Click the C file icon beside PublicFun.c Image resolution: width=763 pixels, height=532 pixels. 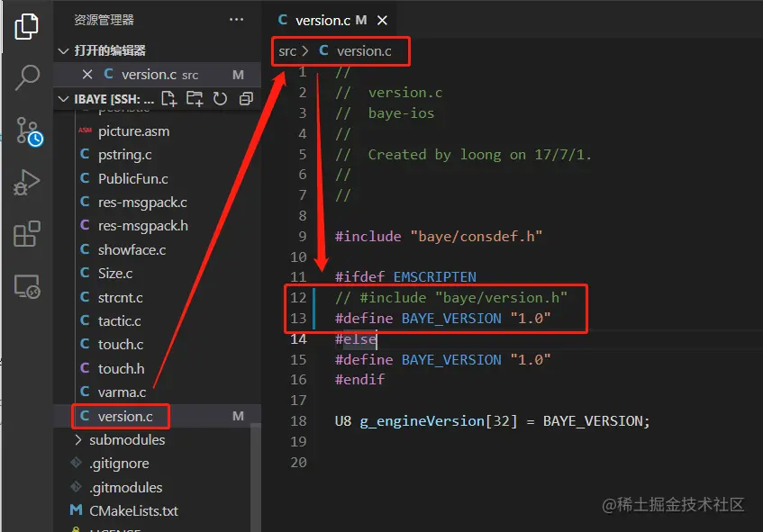click(85, 178)
